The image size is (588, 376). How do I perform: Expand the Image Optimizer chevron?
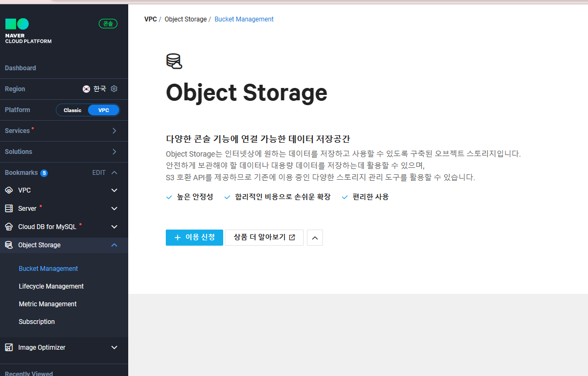click(114, 348)
